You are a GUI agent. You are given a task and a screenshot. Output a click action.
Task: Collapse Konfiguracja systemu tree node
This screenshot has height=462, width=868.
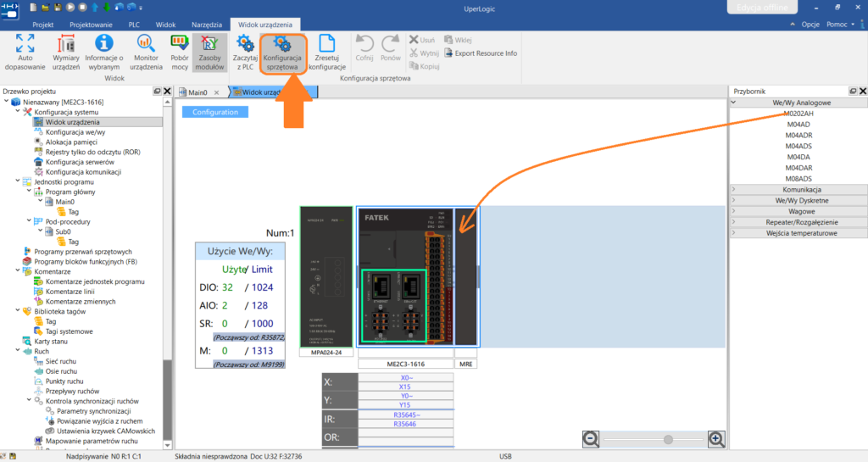click(x=18, y=112)
